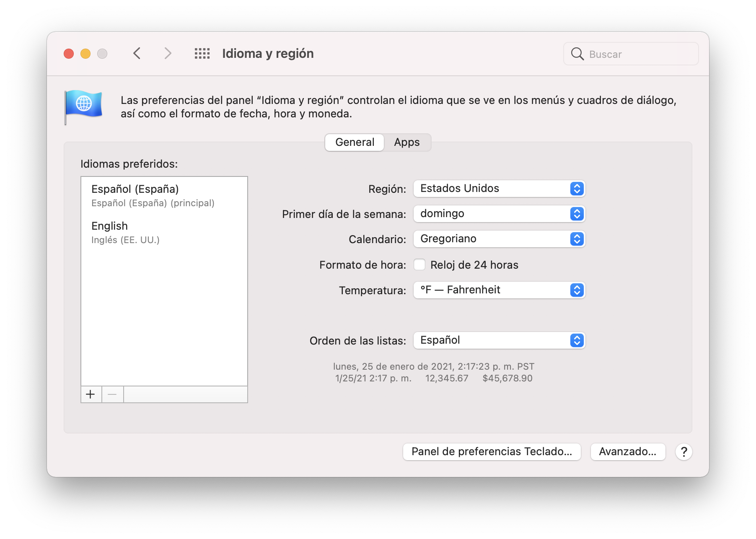Open Primer día de la semana dropdown
Viewport: 756px width, 539px height.
499,214
